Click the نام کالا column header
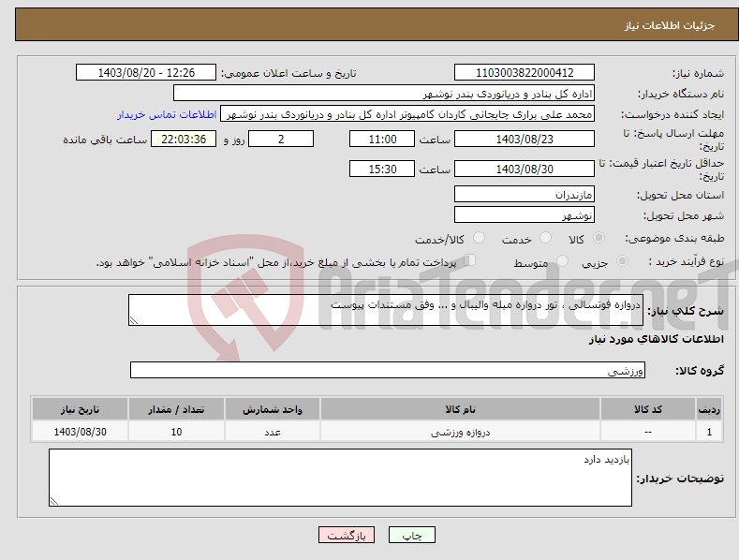 pyautogui.click(x=460, y=409)
